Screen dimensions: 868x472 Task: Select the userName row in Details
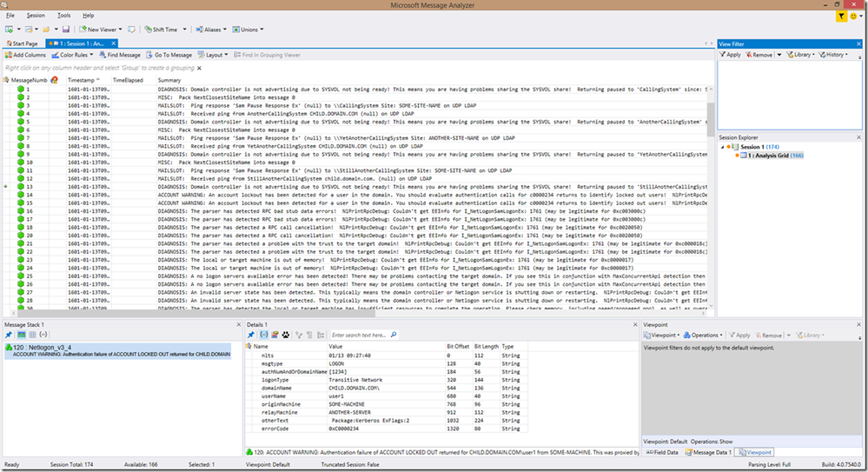387,396
